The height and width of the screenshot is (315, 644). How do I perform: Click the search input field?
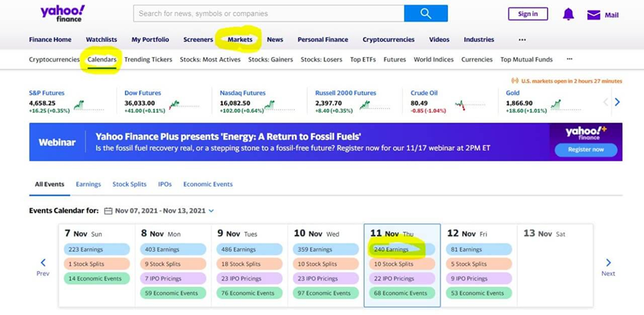(268, 13)
